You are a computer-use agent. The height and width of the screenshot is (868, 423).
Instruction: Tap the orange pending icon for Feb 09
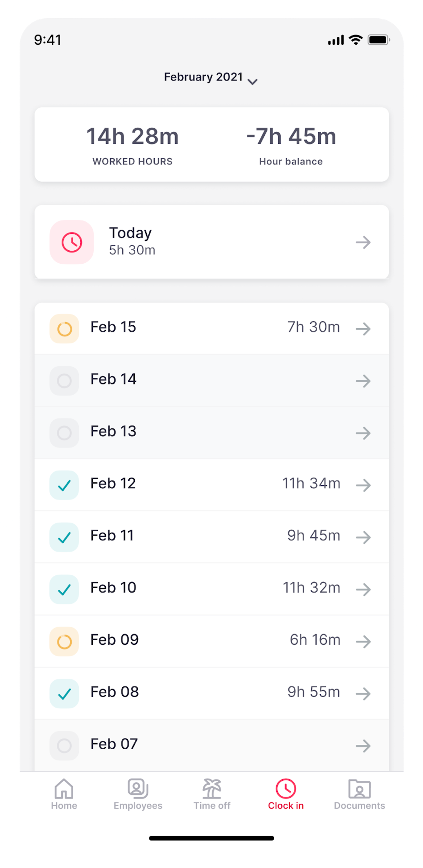pos(64,642)
